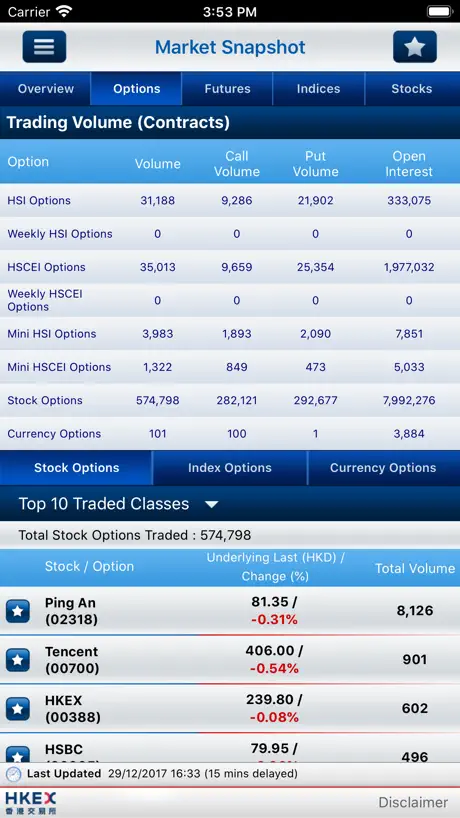Tap the Stock Options row in volume table
Screen dimensions: 460x818
[x=230, y=401]
